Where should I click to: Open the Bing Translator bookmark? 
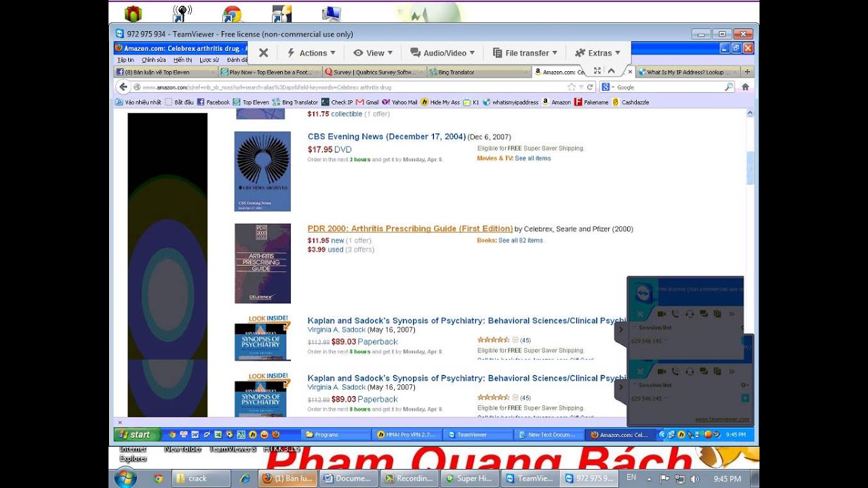295,102
